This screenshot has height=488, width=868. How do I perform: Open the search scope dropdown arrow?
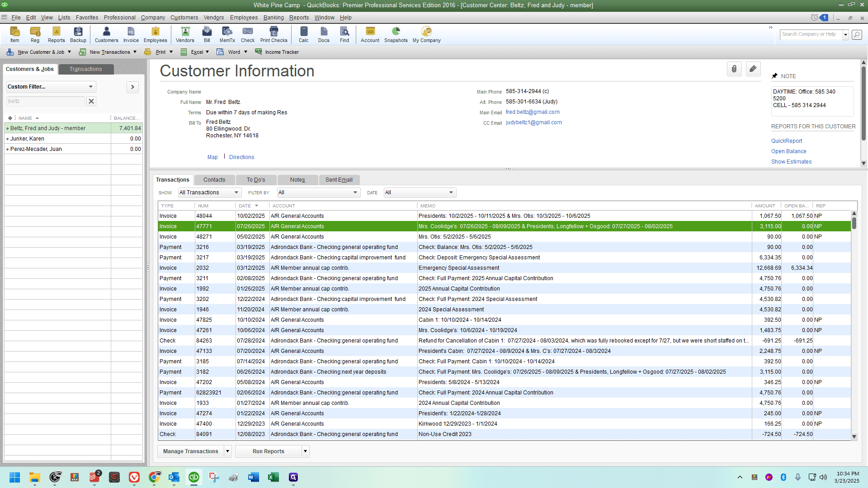point(845,35)
